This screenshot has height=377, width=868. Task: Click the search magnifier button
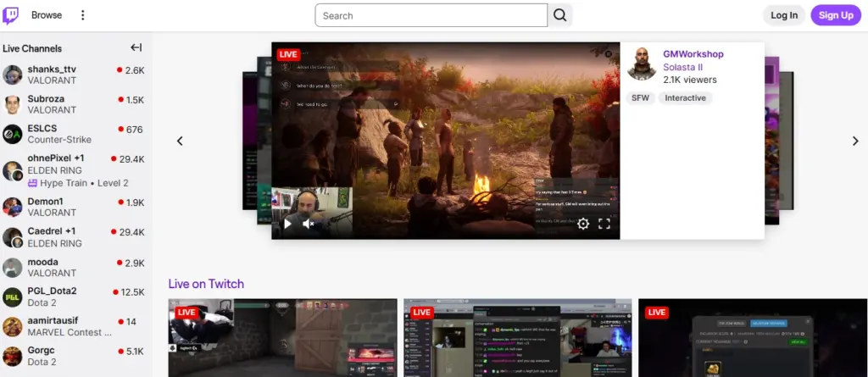tap(560, 15)
